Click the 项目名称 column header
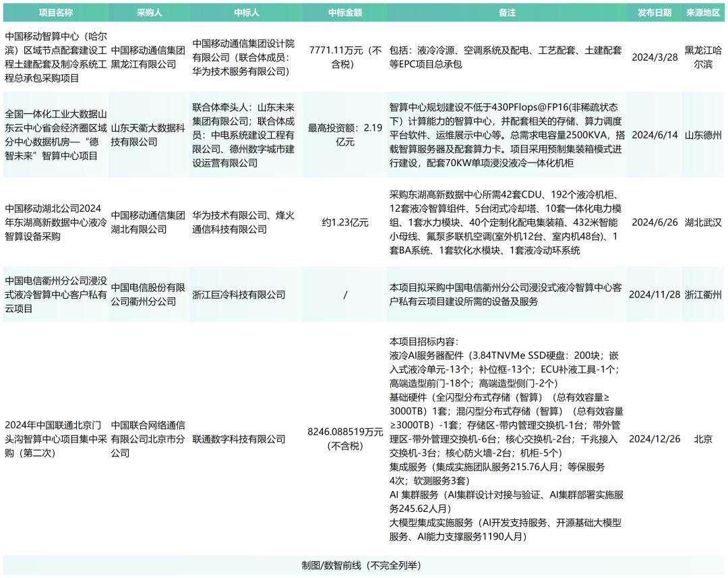 pos(56,13)
